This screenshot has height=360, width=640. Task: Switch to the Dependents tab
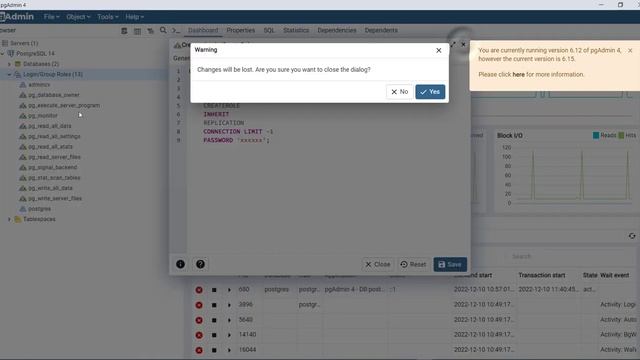pos(381,30)
